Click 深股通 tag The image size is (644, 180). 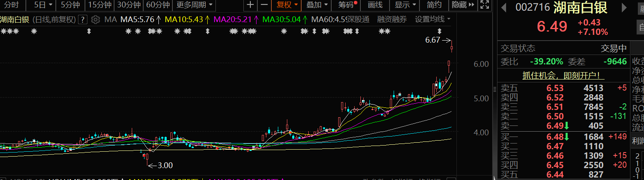358,19
